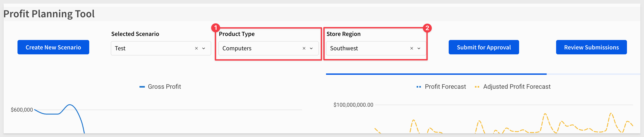Image resolution: width=644 pixels, height=137 pixels.
Task: Clear the Selected Scenario value with X
Action: click(x=196, y=48)
